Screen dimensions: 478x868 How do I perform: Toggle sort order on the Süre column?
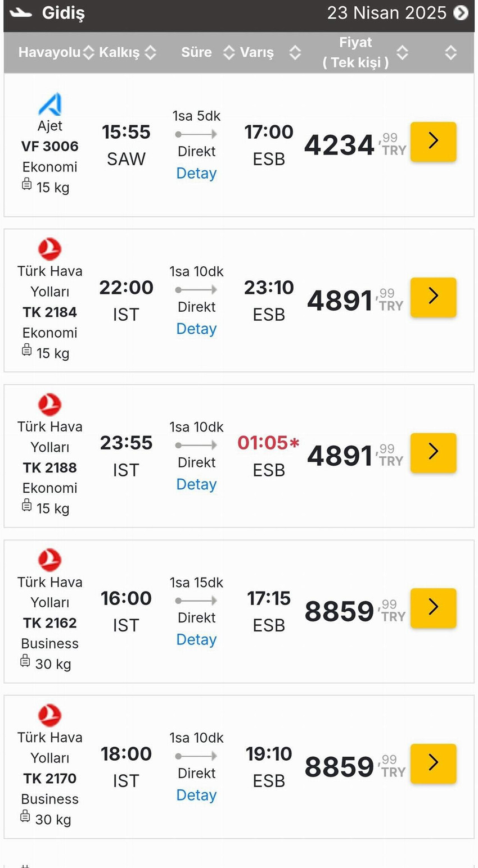click(x=229, y=52)
